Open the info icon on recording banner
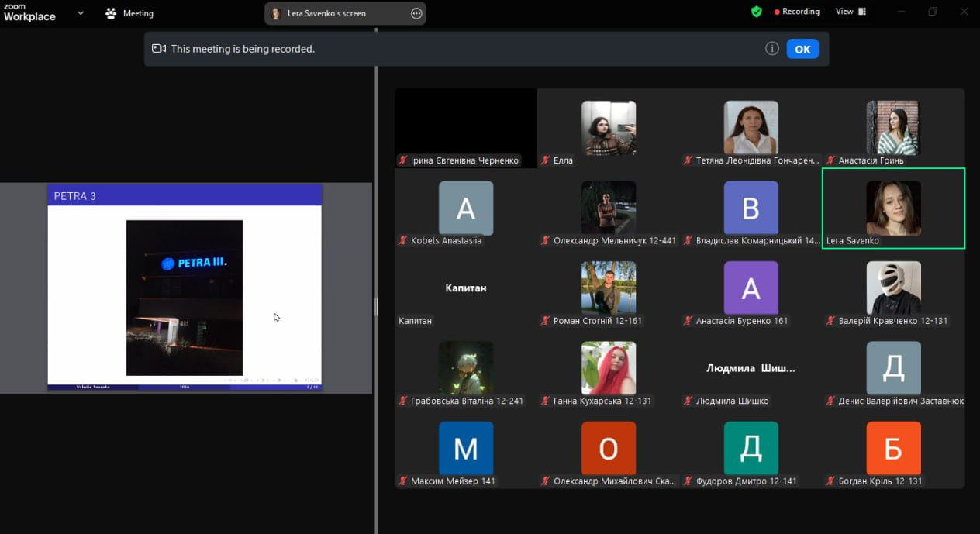The height and width of the screenshot is (534, 980). (x=771, y=49)
